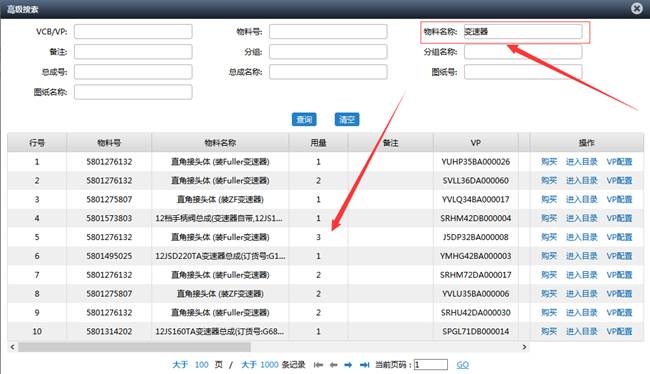Viewport: 650px width, 374px height.
Task: Go to first page of results
Action: click(318, 365)
